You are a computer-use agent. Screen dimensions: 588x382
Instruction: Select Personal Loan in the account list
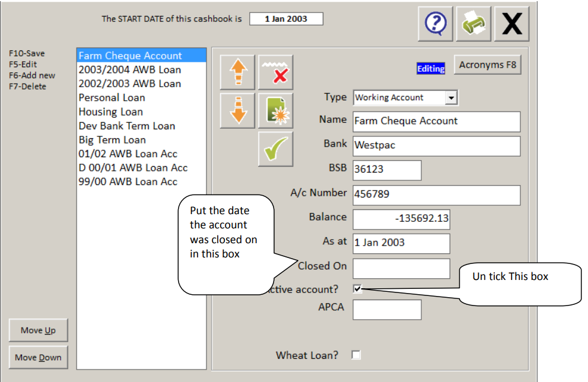tap(112, 97)
